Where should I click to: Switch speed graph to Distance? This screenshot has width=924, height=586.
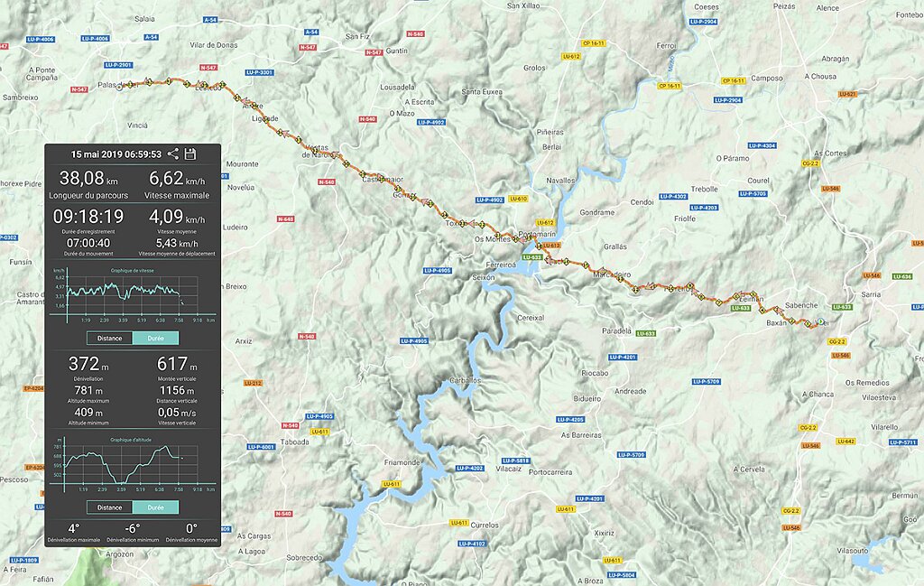click(x=109, y=339)
